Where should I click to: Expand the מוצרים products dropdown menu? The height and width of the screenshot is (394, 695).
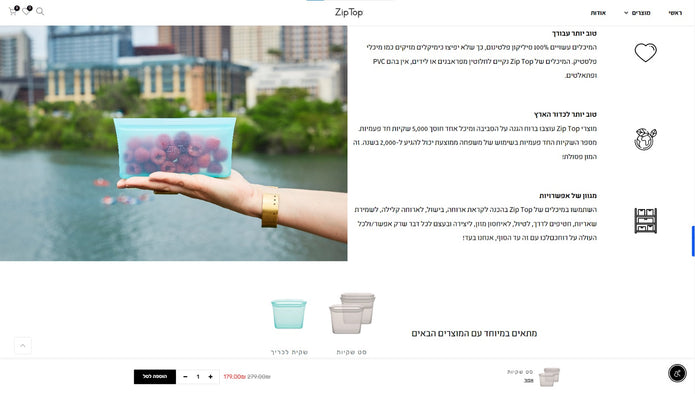click(637, 13)
